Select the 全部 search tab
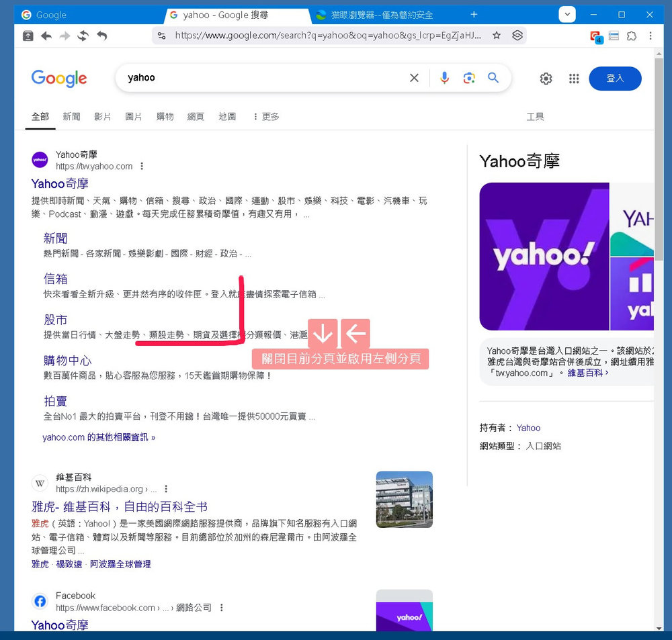This screenshot has width=672, height=640. click(40, 117)
